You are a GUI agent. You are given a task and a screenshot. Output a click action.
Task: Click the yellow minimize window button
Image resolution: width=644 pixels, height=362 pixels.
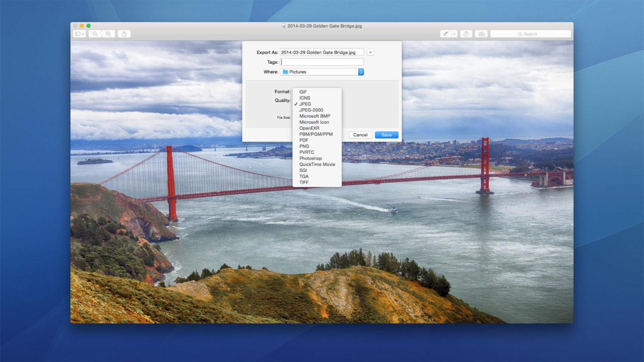click(x=82, y=26)
